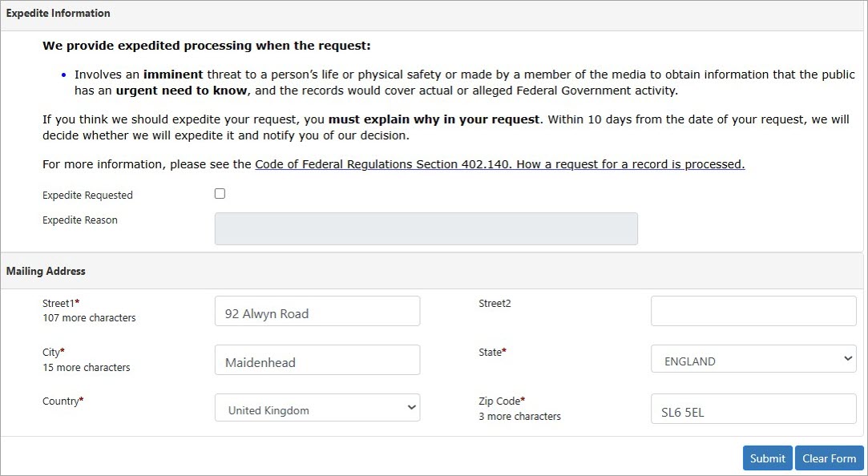
Task: Click the Clear Form button
Action: [829, 458]
